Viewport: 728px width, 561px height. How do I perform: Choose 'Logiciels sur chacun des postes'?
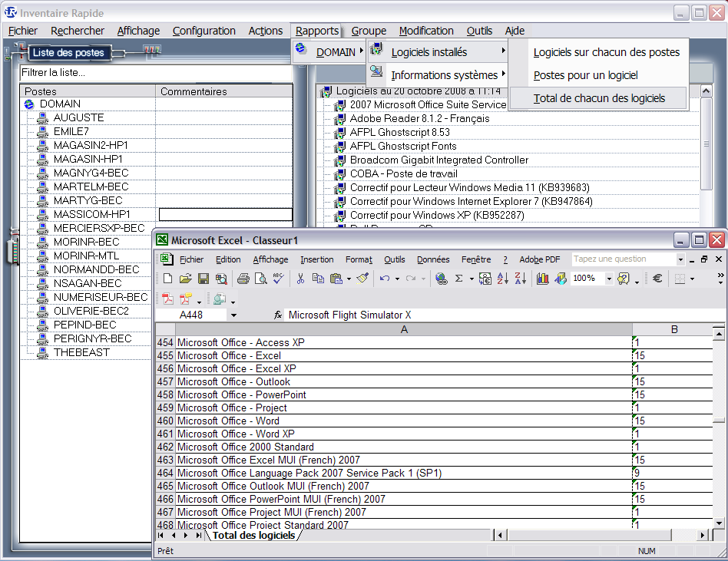pyautogui.click(x=607, y=52)
